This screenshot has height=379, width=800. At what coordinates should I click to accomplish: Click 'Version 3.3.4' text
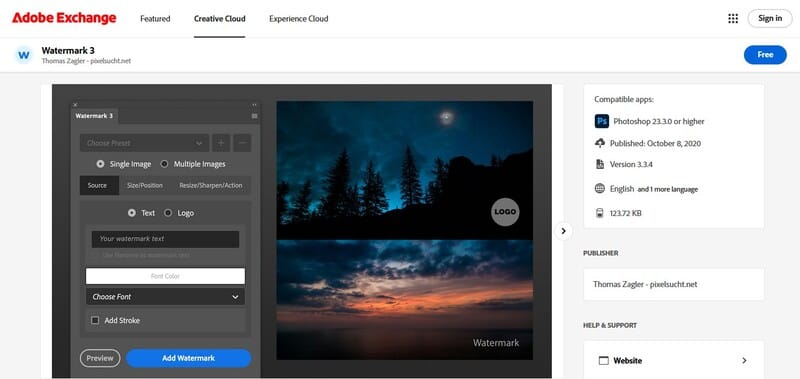631,164
